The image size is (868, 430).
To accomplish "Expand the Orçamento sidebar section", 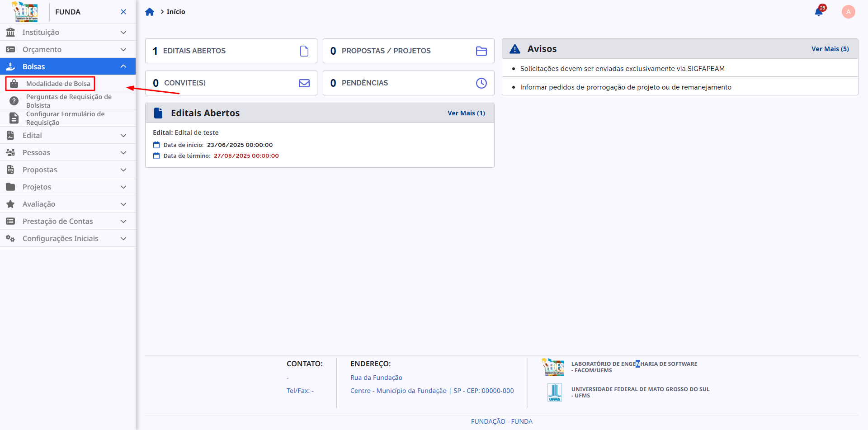I will point(68,50).
